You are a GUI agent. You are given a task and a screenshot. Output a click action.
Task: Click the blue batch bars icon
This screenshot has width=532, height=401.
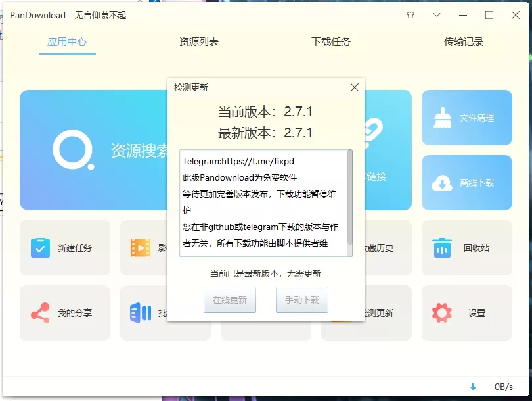(141, 313)
